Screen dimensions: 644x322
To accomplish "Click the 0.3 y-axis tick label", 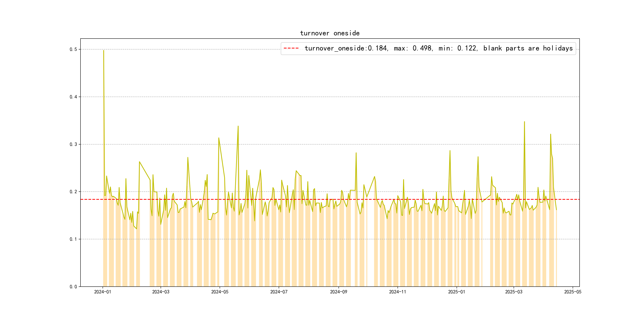I will click(73, 145).
